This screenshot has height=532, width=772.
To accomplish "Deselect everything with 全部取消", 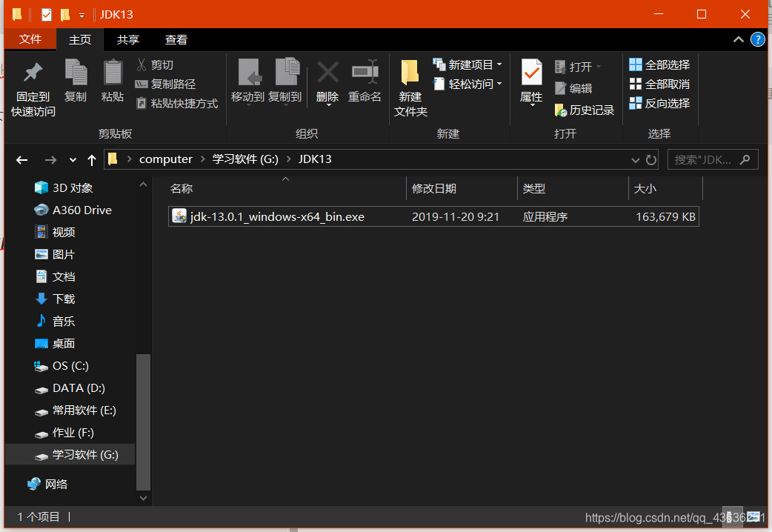I will 659,84.
